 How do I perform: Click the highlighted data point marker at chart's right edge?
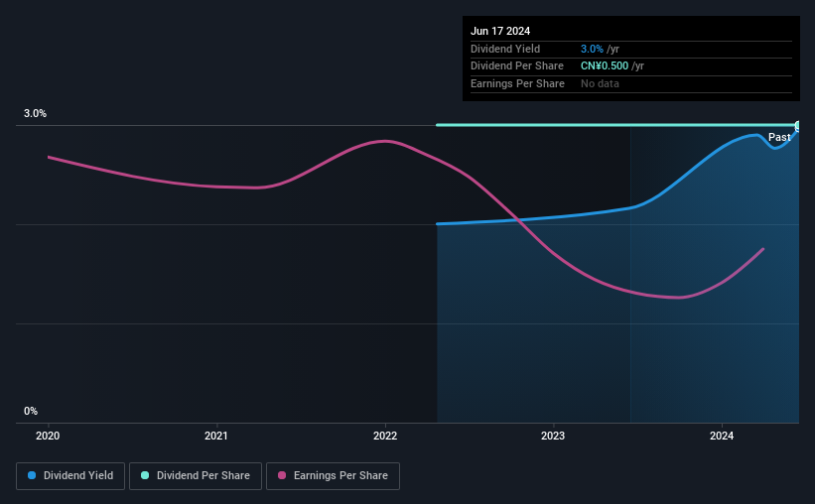click(x=797, y=126)
